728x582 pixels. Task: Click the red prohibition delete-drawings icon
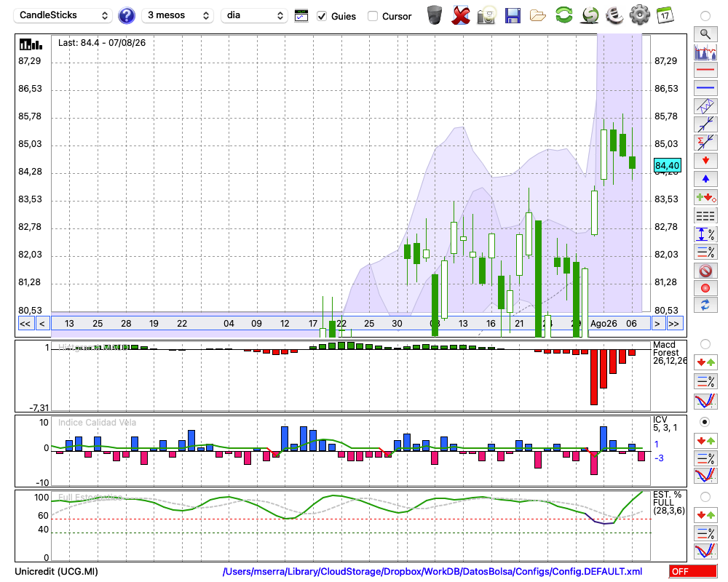click(x=705, y=271)
